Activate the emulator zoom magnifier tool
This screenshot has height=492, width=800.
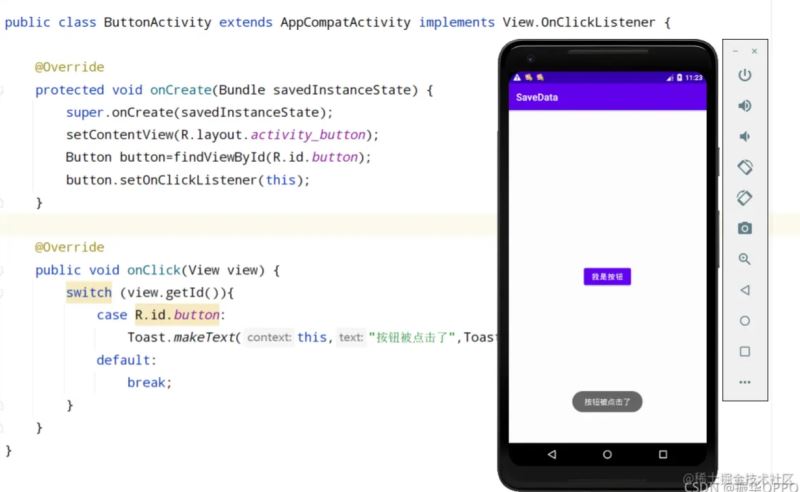point(744,259)
